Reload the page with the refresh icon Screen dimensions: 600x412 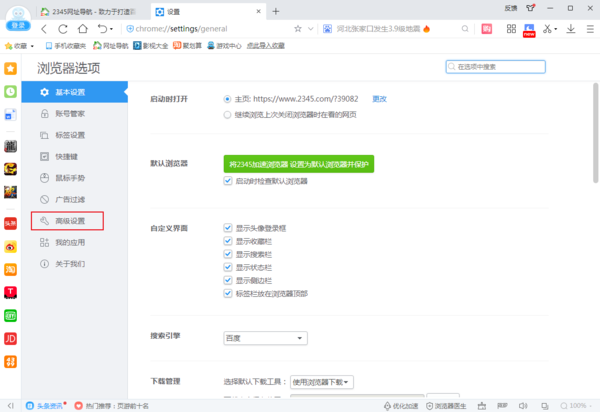63,29
